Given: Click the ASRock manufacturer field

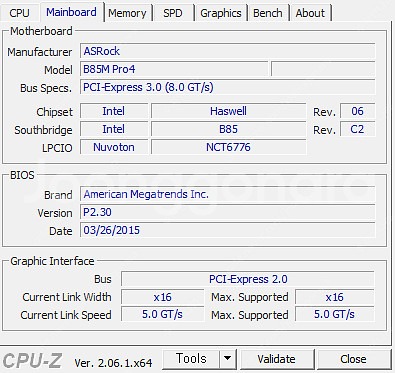Looking at the screenshot, I should pyautogui.click(x=227, y=51).
